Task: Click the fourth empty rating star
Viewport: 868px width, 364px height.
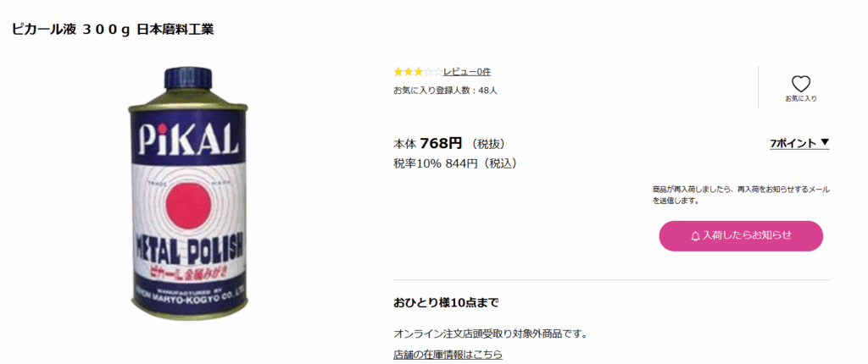Action: click(x=428, y=72)
